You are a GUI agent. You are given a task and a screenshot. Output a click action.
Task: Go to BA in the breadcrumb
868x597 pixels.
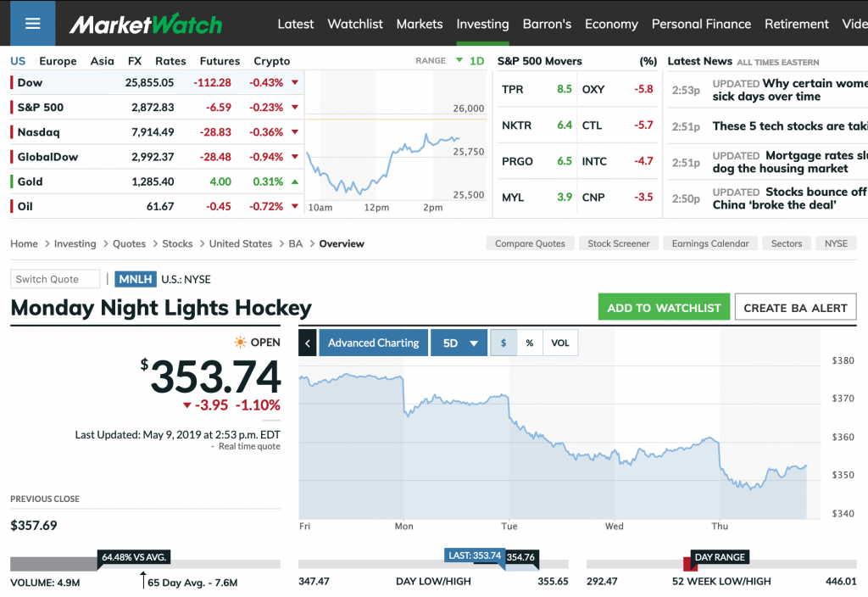tap(296, 243)
